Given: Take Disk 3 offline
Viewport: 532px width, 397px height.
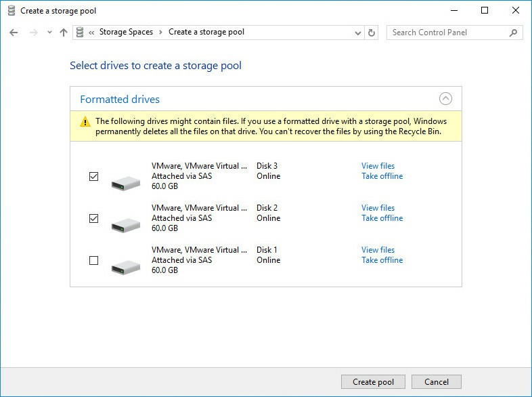Looking at the screenshot, I should tap(382, 176).
